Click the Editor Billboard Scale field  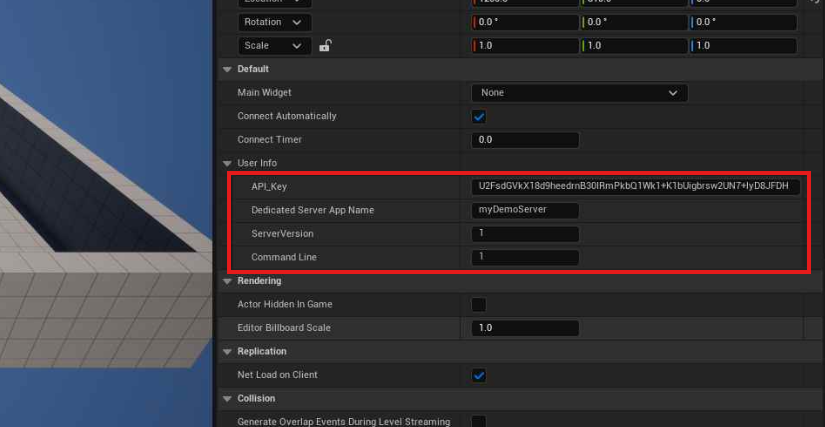[525, 328]
